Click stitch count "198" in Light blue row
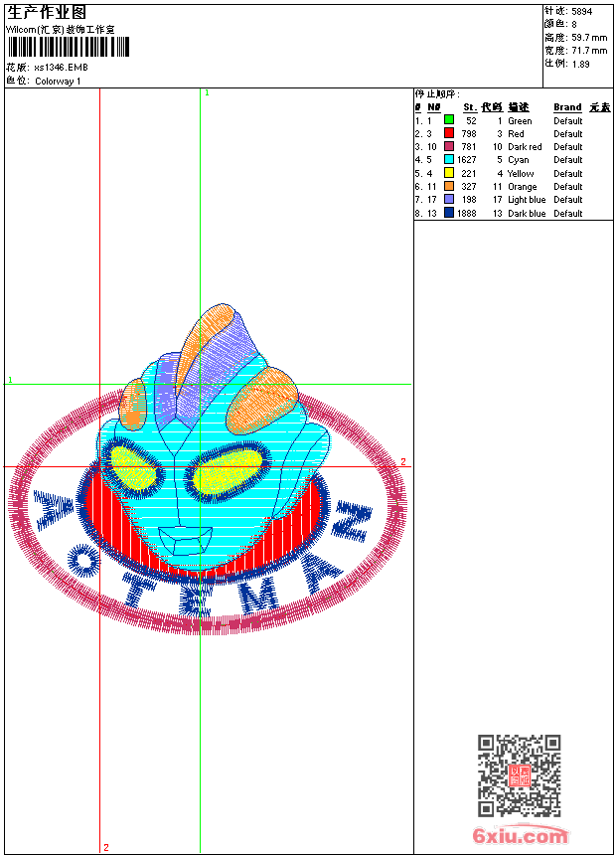616x855 pixels. (x=469, y=200)
